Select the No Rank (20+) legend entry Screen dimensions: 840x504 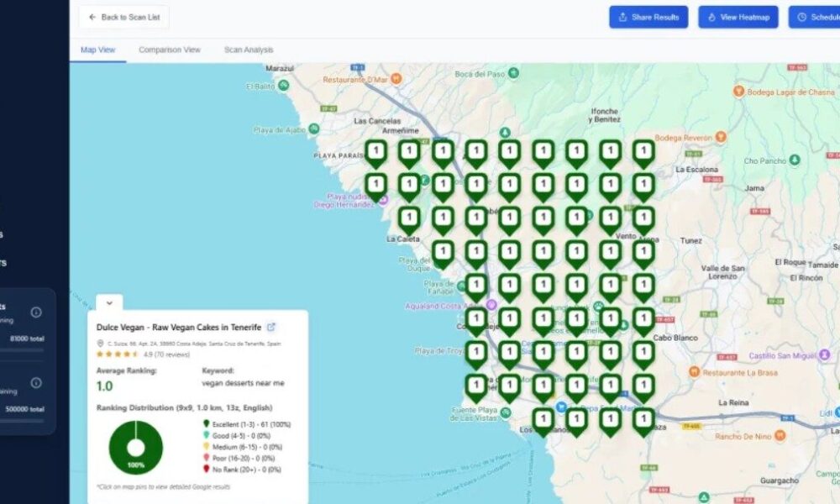[x=242, y=470]
